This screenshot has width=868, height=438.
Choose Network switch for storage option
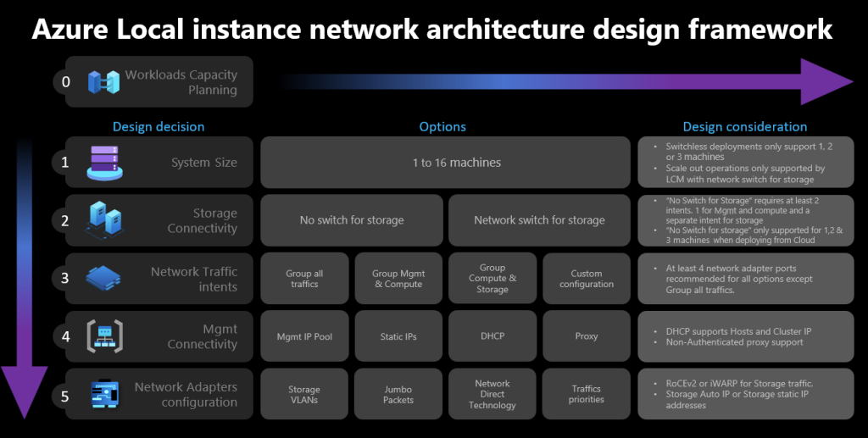click(x=539, y=220)
